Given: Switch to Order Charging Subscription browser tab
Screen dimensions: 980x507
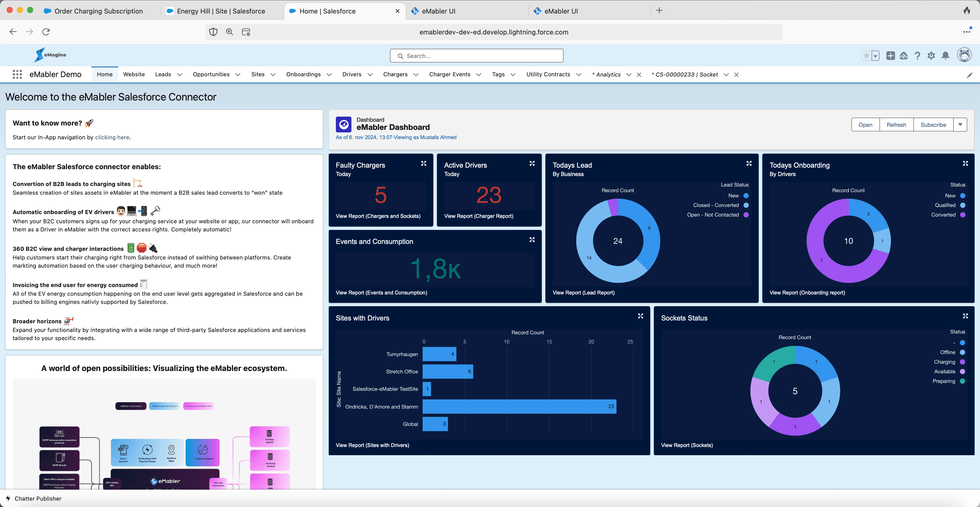Looking at the screenshot, I should click(99, 11).
